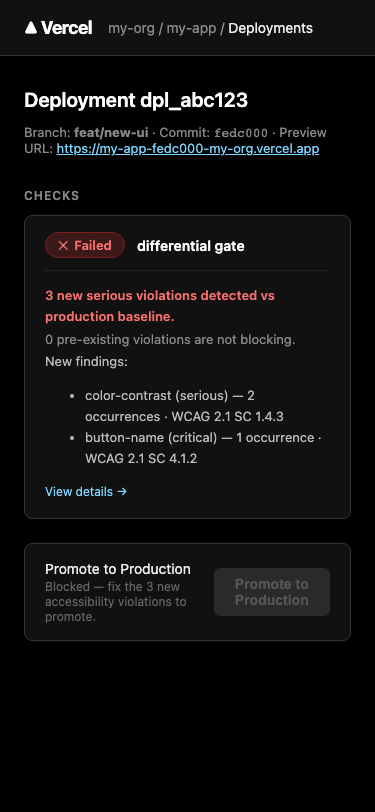Click the disabled Promote to Production button
375x812 pixels.
click(x=272, y=592)
